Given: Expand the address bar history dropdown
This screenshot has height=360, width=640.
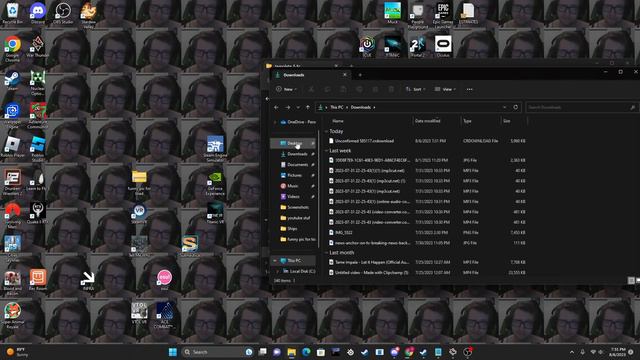Looking at the screenshot, I should (504, 107).
